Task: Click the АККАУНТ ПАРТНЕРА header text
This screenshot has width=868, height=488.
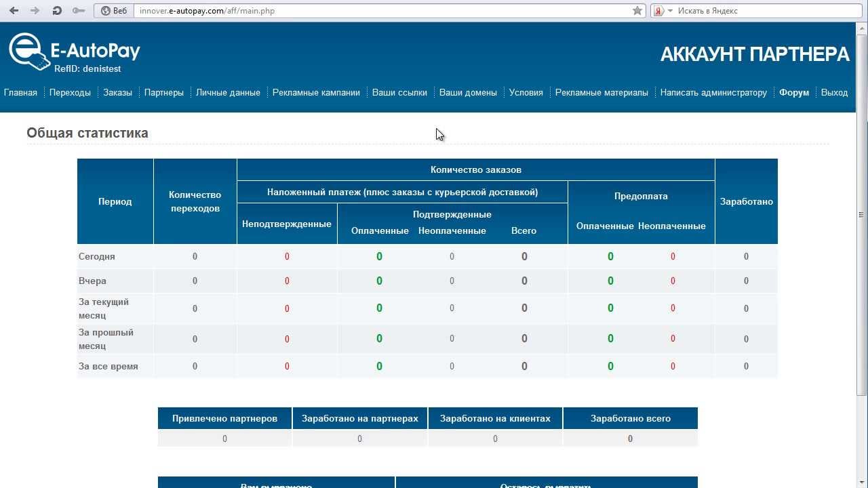Action: (x=755, y=54)
